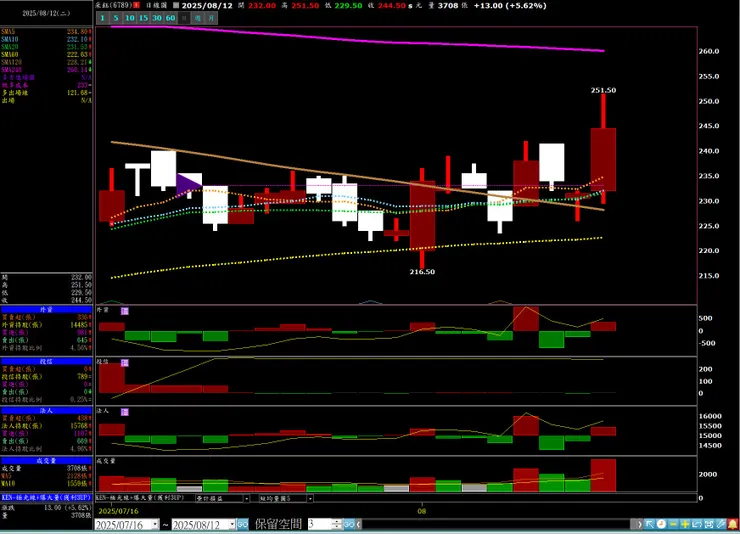The height and width of the screenshot is (534, 740).
Task: Click the red alert bell icon
Action: (x=733, y=524)
